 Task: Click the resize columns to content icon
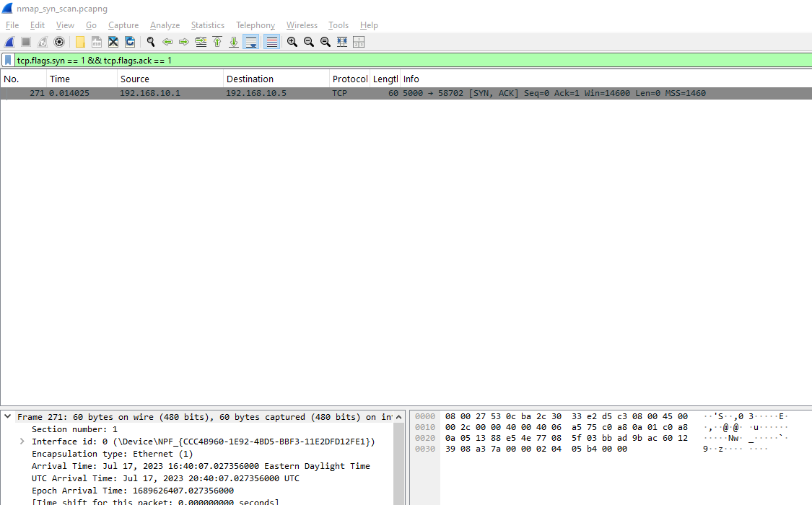pyautogui.click(x=341, y=41)
